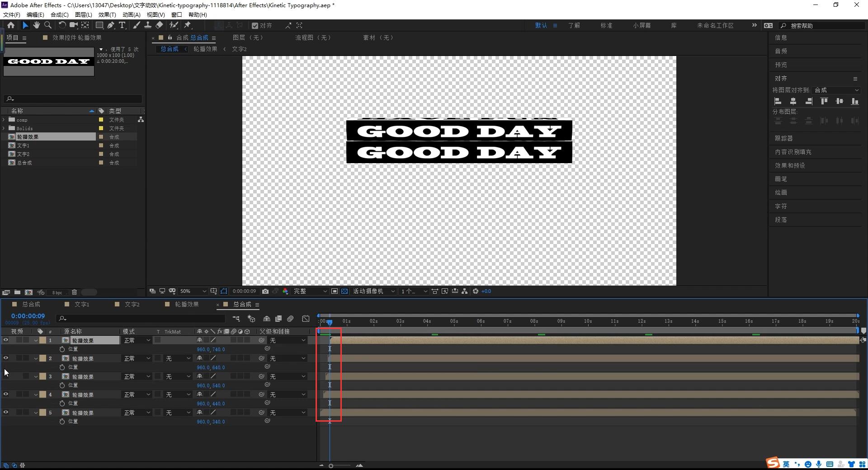Switch to the 轮播效果 timeline tab
This screenshot has height=470, width=868.
coord(187,305)
